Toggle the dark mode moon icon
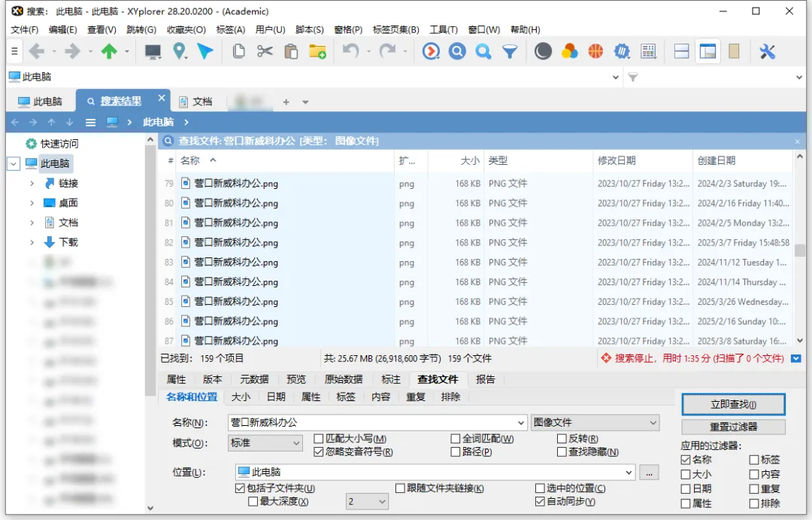The width and height of the screenshot is (812, 520). (x=543, y=51)
